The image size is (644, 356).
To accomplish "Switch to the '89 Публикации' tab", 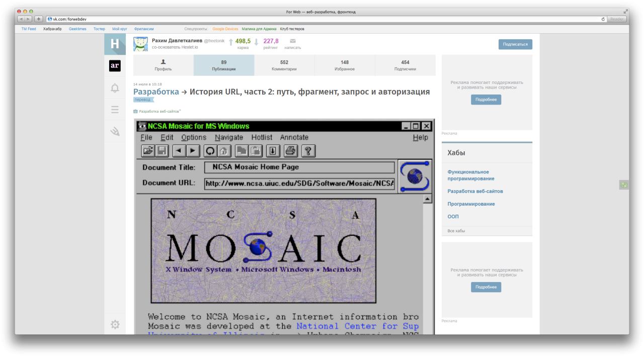I will point(224,65).
